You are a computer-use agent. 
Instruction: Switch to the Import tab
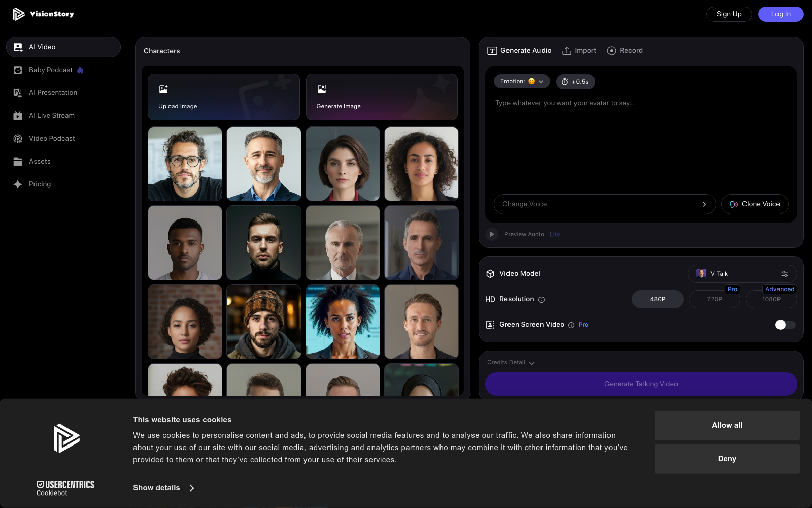[x=579, y=51]
